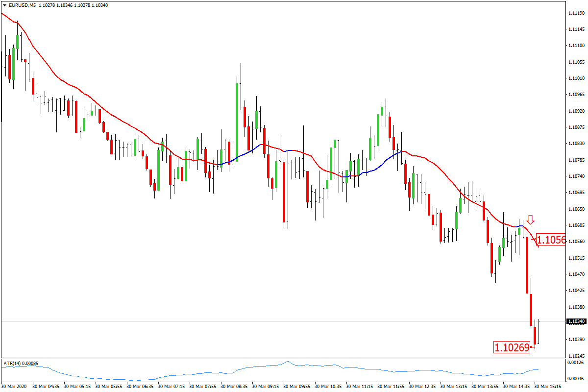Select the 1.10269 price label annotation
This screenshot has height=392, width=588.
[x=513, y=348]
